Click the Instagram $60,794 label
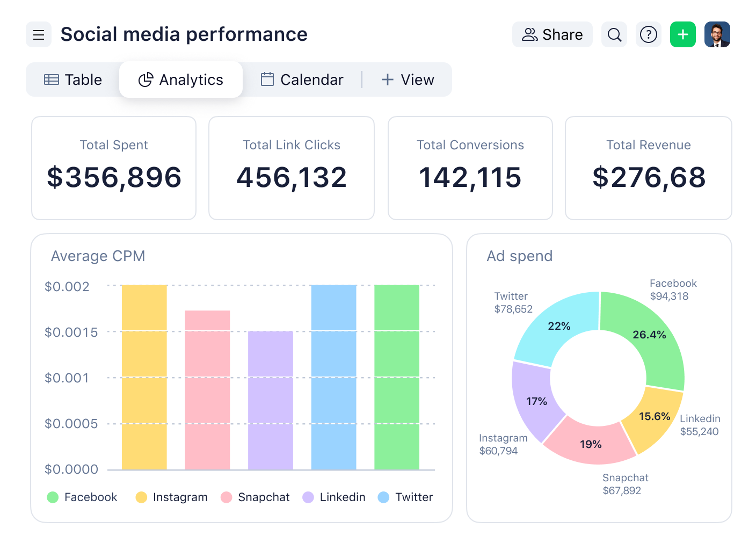 503,445
